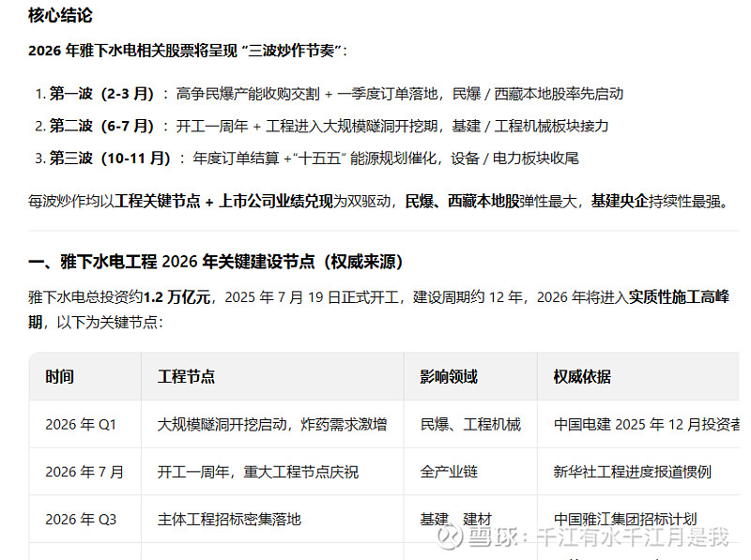
Task: Click 第二波 (6-7 月) list item
Action: [322, 126]
